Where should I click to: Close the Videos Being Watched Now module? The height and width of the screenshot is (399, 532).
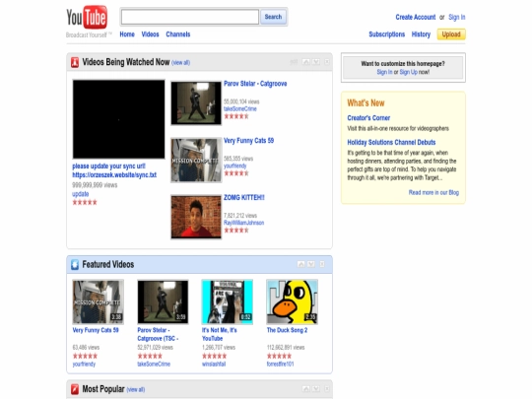pyautogui.click(x=327, y=62)
